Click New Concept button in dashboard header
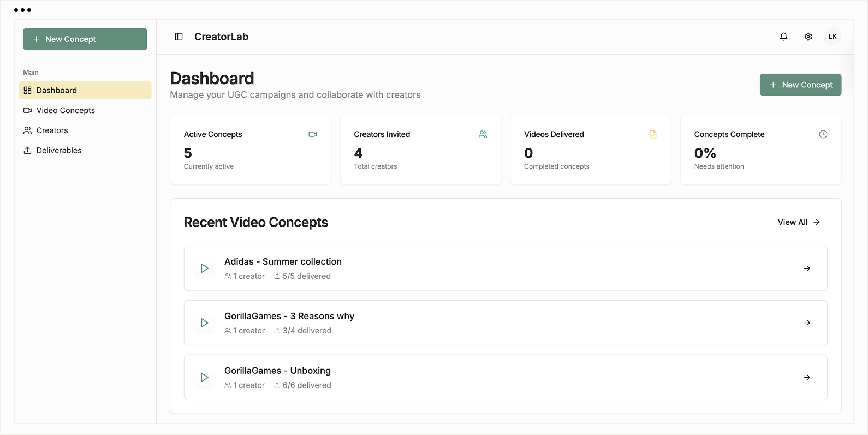The image size is (868, 435). click(x=800, y=85)
